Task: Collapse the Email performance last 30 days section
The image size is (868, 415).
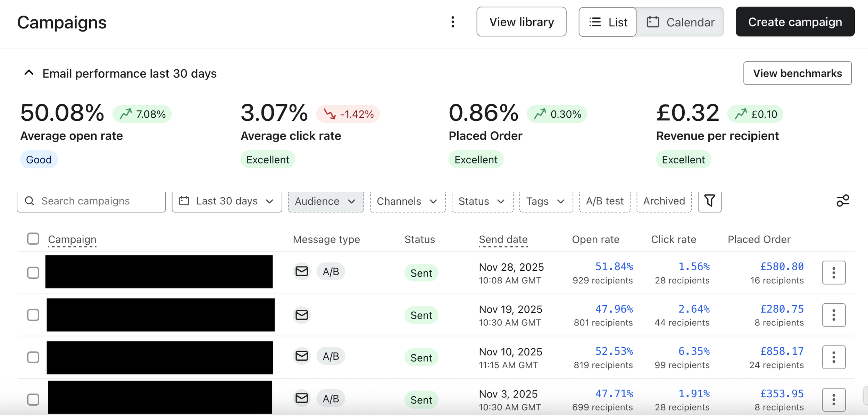Action: (29, 73)
